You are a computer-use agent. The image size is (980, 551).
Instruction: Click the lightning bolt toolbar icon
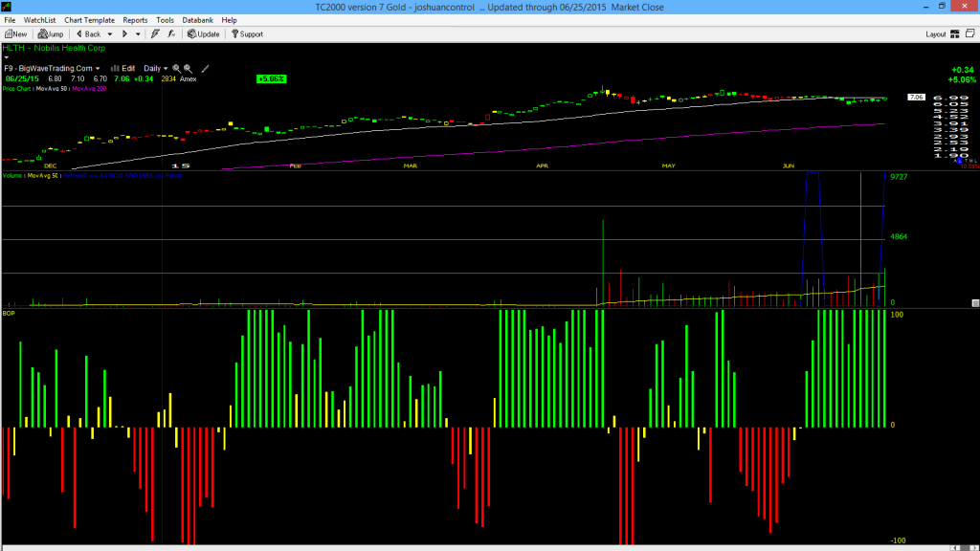[x=155, y=34]
